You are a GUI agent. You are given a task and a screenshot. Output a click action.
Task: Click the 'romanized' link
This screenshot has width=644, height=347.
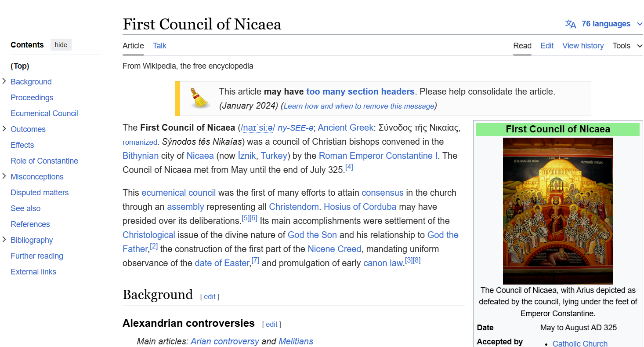(x=140, y=142)
